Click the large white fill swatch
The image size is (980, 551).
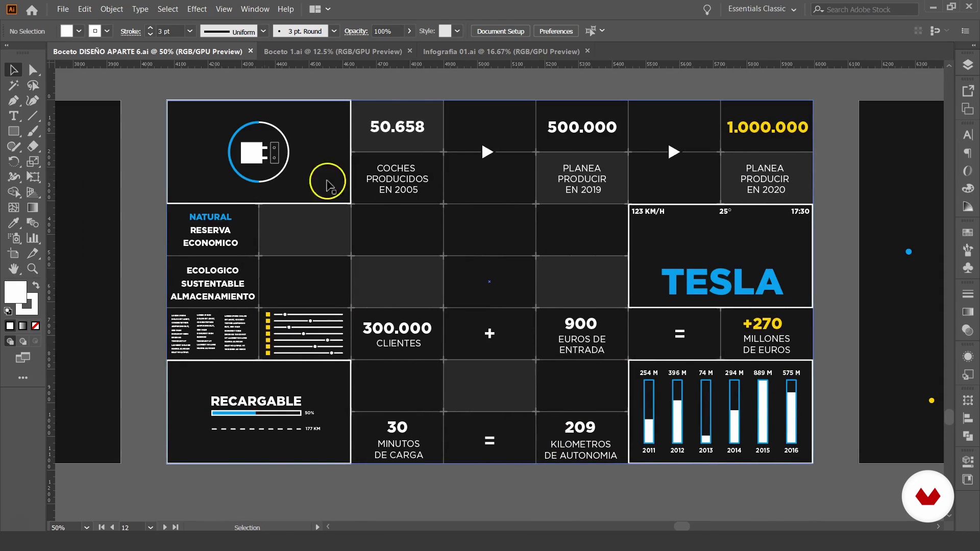coord(15,292)
